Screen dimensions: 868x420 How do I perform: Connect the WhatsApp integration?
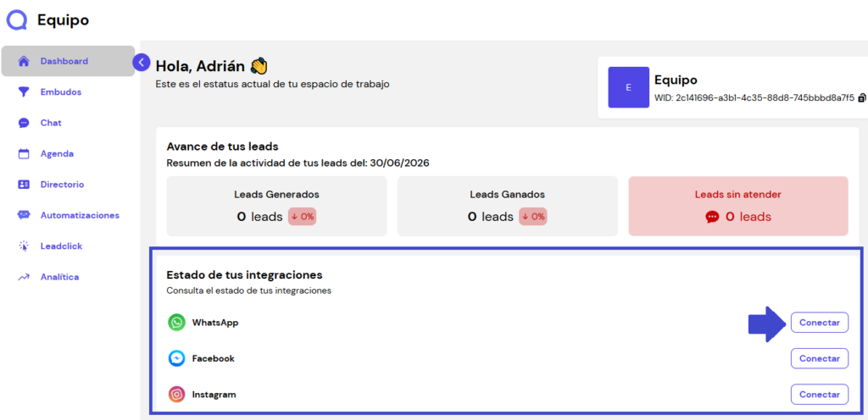[x=820, y=322]
